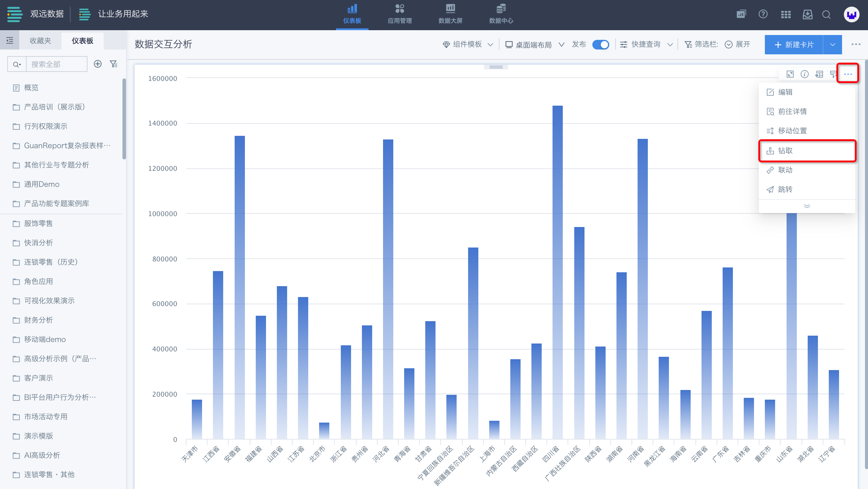Viewport: 868px width, 489px height.
Task: Collapse the left sidebar panel icon
Action: 10,40
